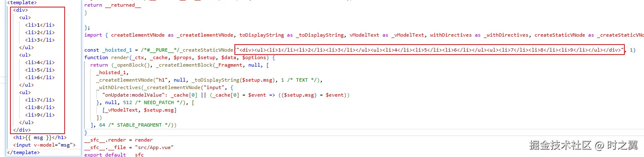Screen dimensions: 644x157
Task: Click the <li>3</li> line
Action: tap(40, 40)
